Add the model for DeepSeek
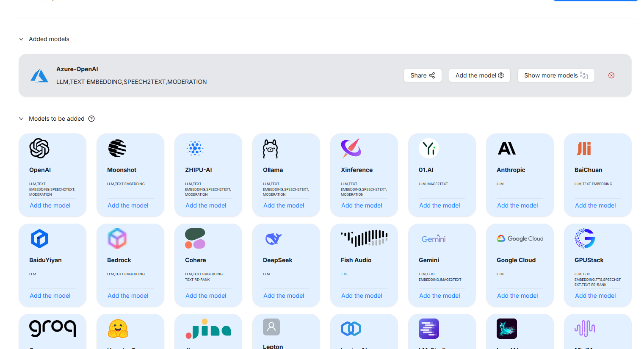 click(284, 296)
